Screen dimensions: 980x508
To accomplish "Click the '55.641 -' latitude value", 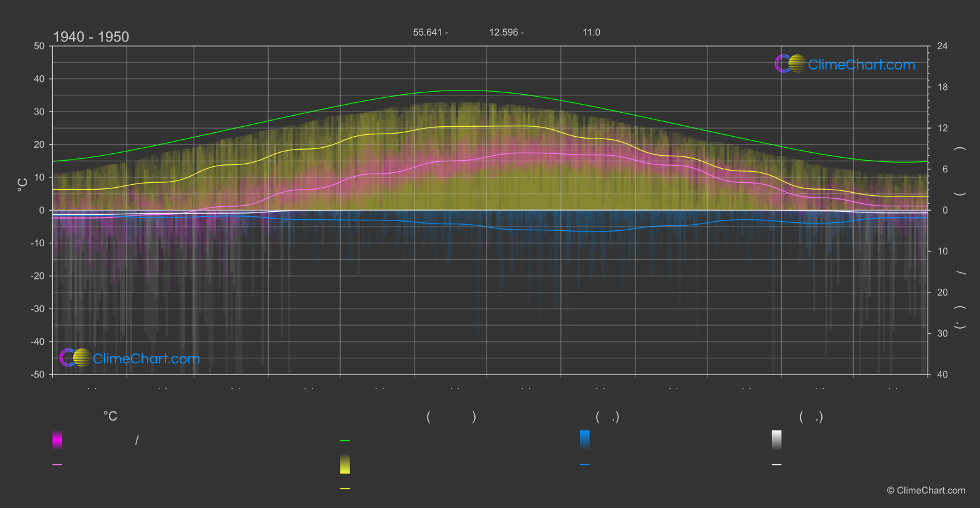I will pos(431,32).
